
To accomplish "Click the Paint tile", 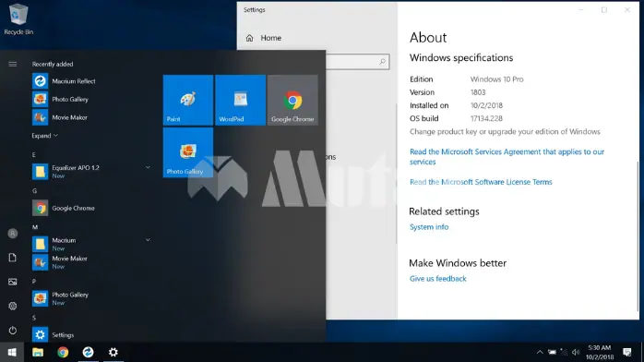I will point(188,100).
